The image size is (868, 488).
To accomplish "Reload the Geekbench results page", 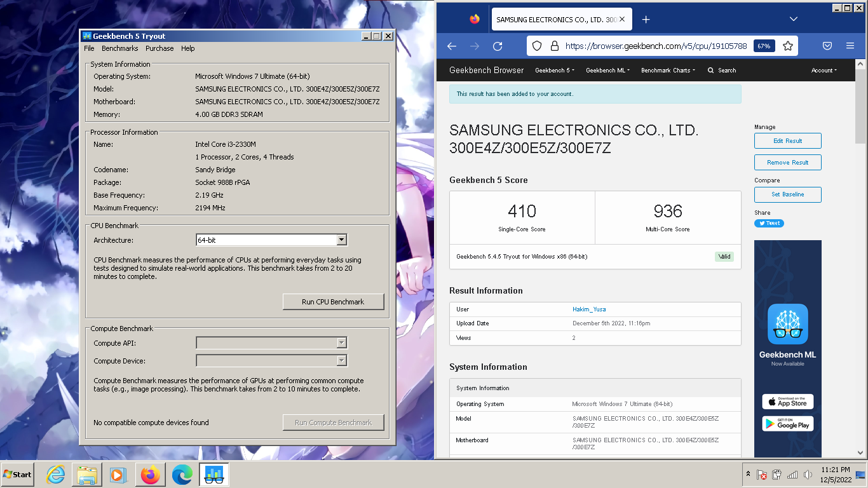I will 498,46.
